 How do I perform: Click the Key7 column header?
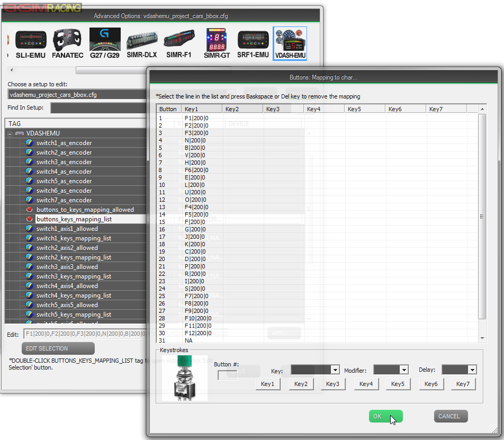coord(446,109)
